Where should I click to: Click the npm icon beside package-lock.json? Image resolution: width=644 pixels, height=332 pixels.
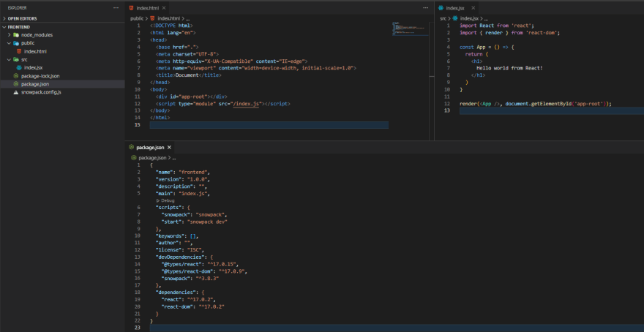(x=16, y=76)
